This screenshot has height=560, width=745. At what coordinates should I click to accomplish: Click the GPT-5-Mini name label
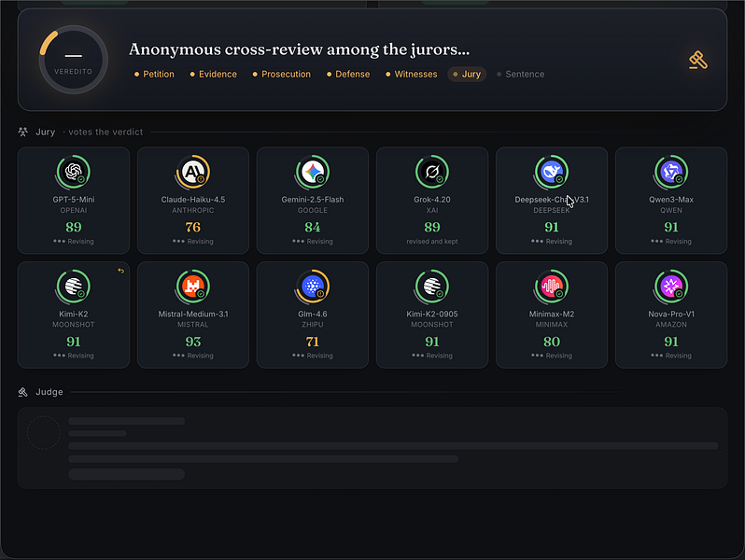click(x=74, y=200)
